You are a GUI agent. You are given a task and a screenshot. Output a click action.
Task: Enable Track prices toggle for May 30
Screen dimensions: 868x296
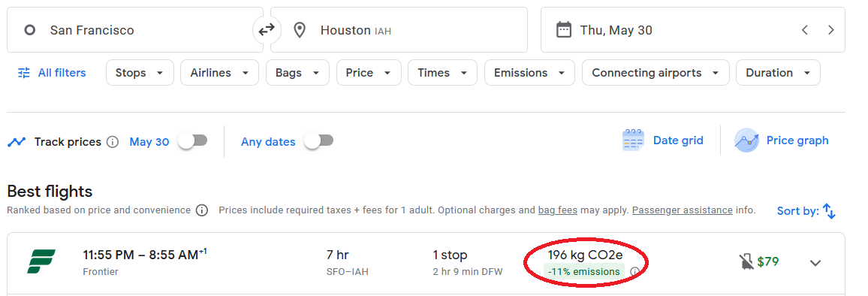click(x=193, y=141)
